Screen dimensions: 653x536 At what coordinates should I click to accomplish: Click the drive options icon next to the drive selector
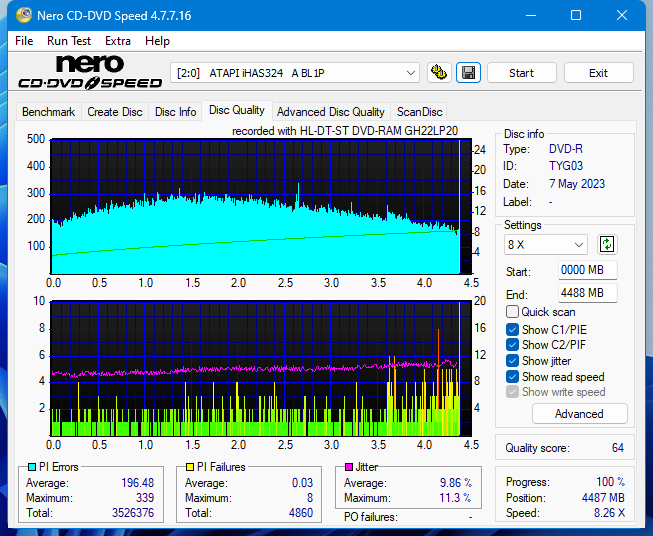coord(438,73)
